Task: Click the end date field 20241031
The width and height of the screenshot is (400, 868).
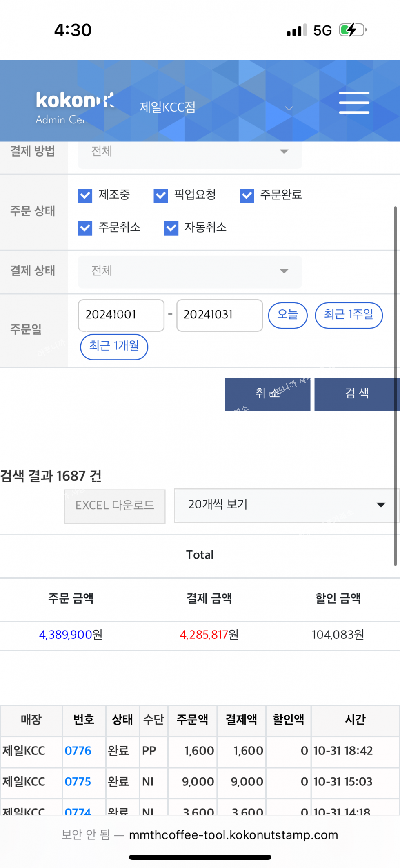Action: 219,315
